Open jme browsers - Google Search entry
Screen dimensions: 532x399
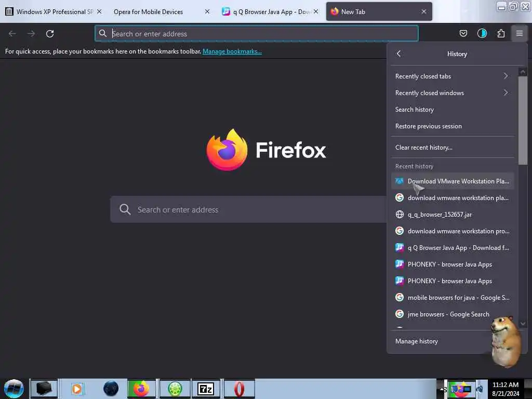click(453, 314)
